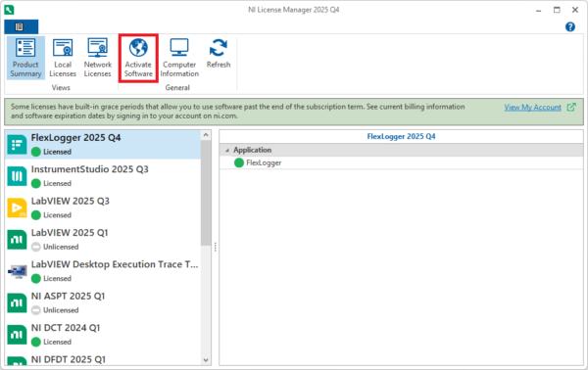The image size is (588, 370).
Task: Click the green NI icon for LabVIEW 2025 Q1
Action: [x=17, y=240]
